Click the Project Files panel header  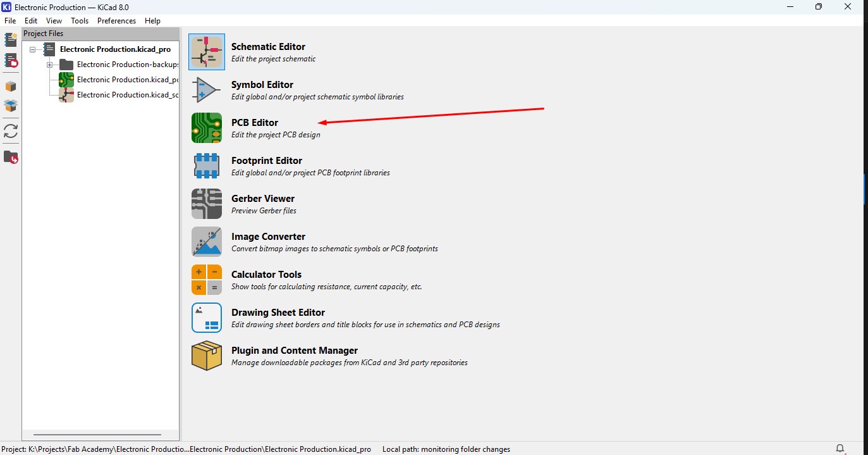[101, 34]
